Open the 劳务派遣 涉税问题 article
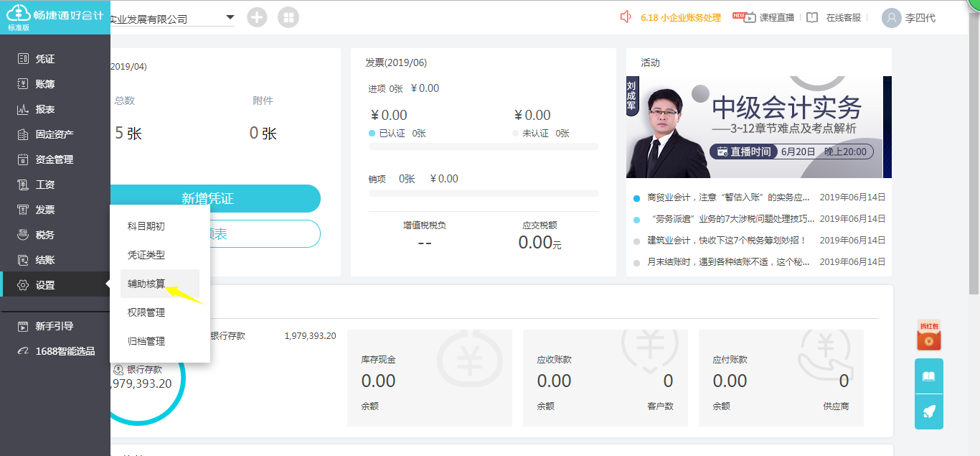The width and height of the screenshot is (980, 456). (730, 219)
